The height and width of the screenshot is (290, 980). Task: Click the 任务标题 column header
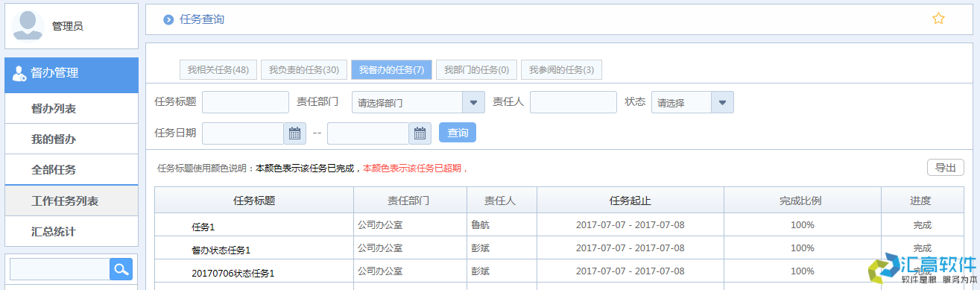pos(254,201)
